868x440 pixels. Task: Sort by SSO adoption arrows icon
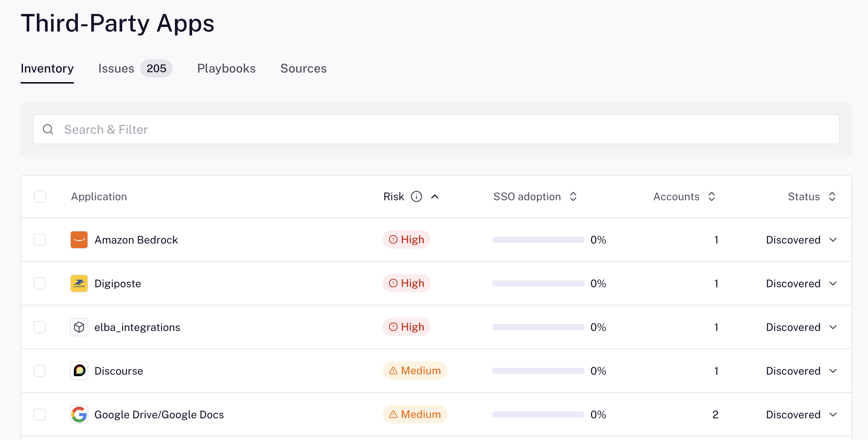[573, 196]
